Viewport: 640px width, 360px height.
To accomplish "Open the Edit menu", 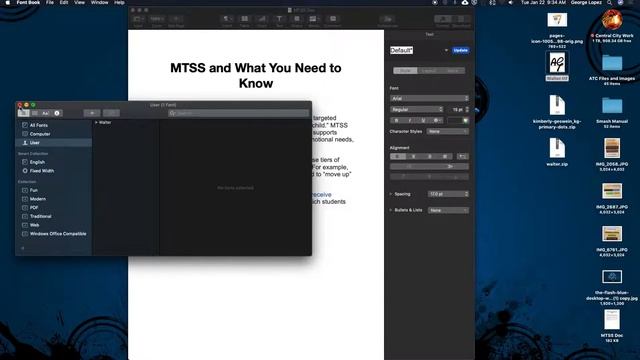I will pos(64,2).
